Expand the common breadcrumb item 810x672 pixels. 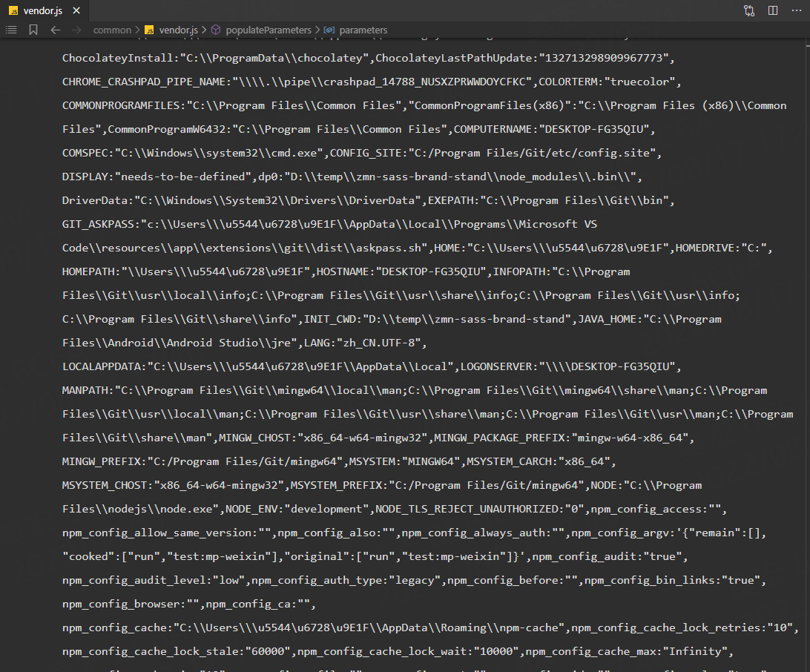[113, 30]
